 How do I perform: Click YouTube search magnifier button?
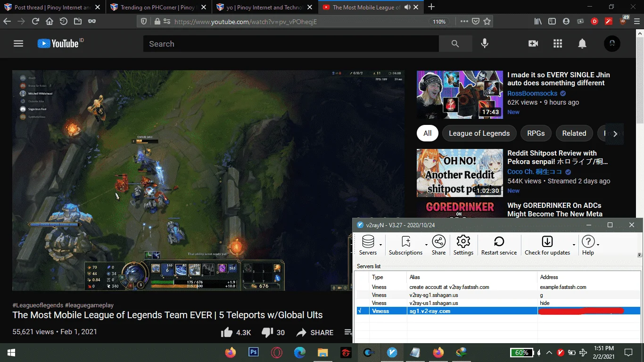455,44
